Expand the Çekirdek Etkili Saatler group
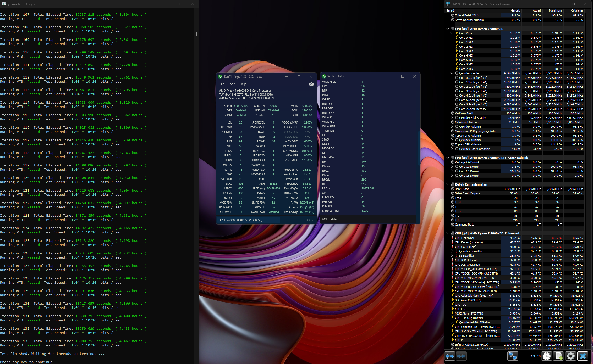The width and height of the screenshot is (593, 364). [x=452, y=118]
